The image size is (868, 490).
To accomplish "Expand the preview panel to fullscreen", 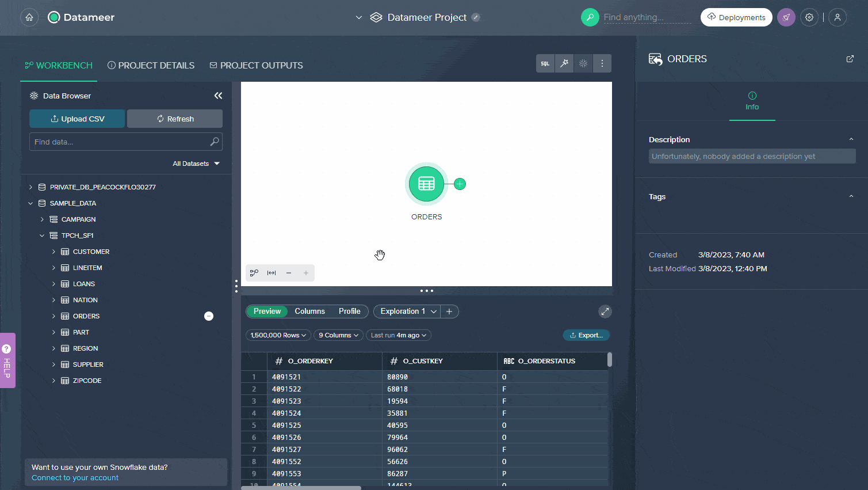I will pos(605,312).
